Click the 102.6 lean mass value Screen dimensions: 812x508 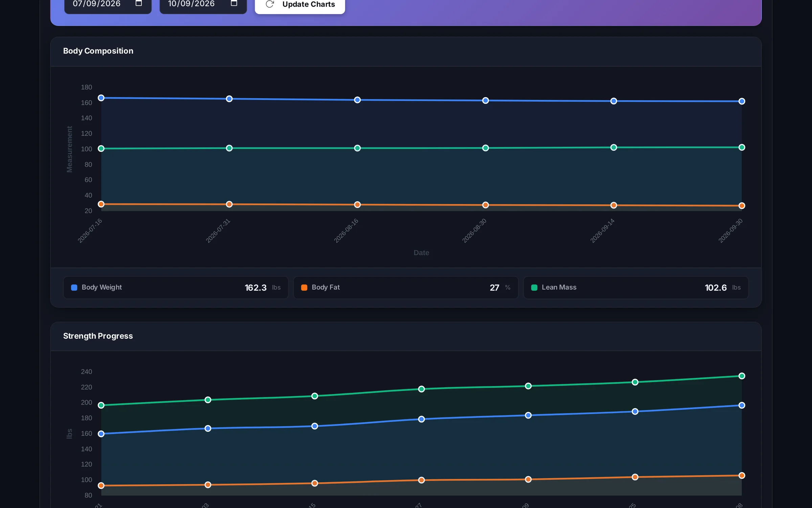coord(716,288)
